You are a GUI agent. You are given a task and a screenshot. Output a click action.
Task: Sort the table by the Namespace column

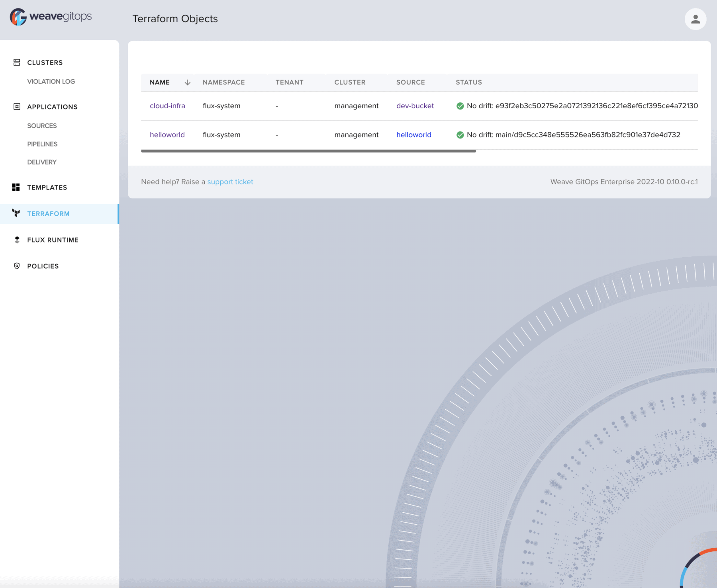point(223,82)
